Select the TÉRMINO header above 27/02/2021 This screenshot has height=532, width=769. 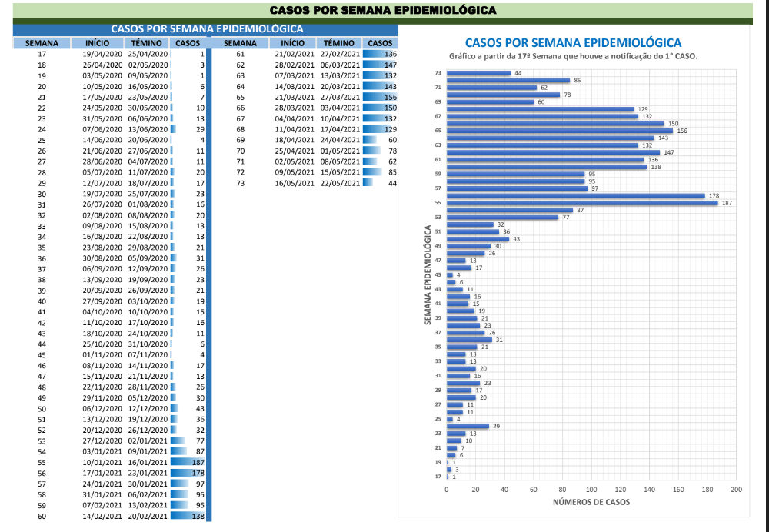coord(339,43)
